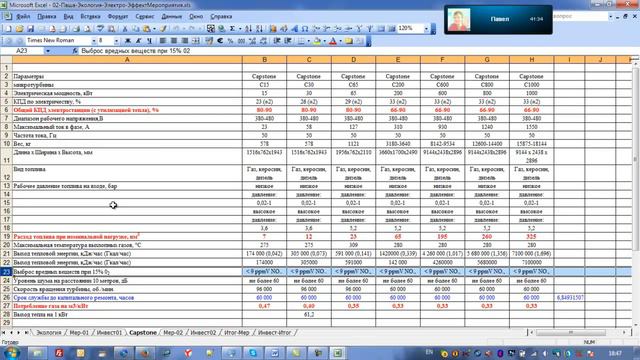
Task: Open the Формат menu
Action: (118, 17)
